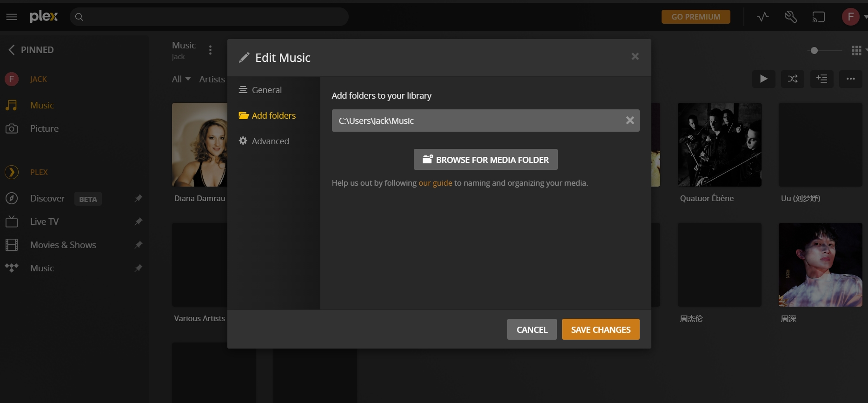Click Browse for Media Folder
The width and height of the screenshot is (868, 403).
[x=485, y=160]
